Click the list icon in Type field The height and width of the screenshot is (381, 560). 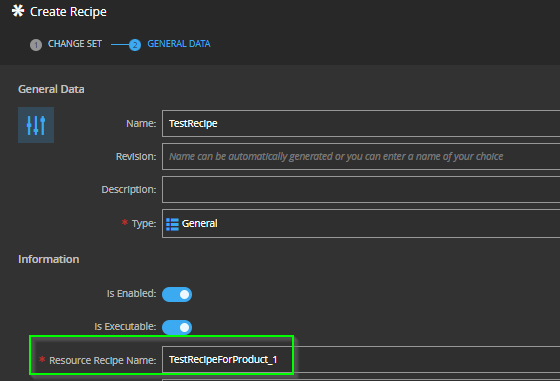tap(172, 224)
